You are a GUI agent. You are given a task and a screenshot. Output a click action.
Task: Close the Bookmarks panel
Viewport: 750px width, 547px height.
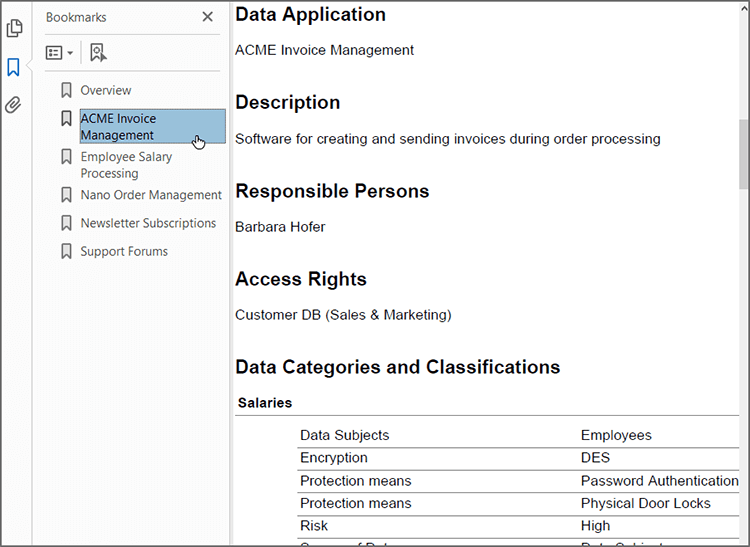207,17
